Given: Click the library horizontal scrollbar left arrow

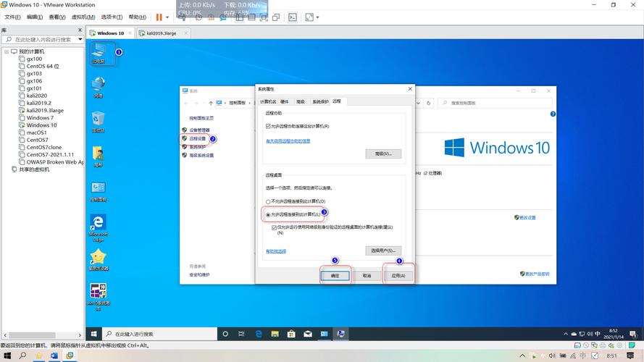Looking at the screenshot, I should (5, 335).
